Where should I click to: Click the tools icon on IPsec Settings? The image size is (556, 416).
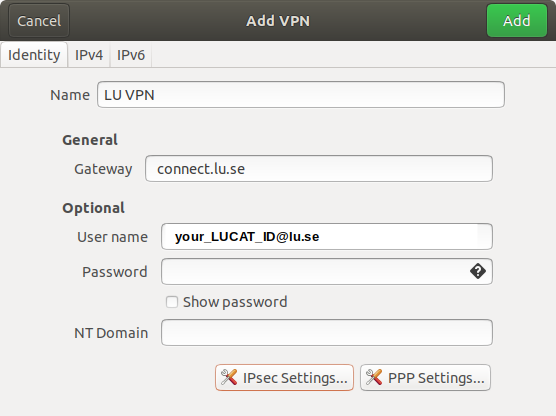coord(229,377)
